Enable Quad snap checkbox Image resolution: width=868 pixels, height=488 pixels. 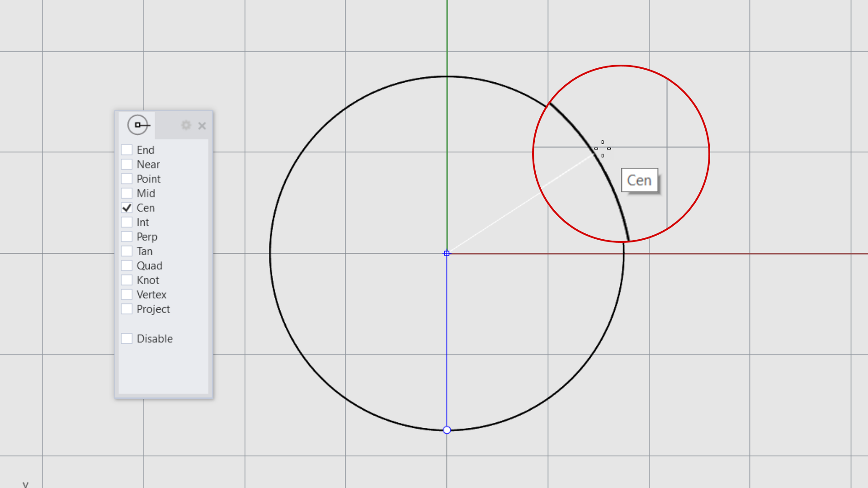[x=127, y=265]
